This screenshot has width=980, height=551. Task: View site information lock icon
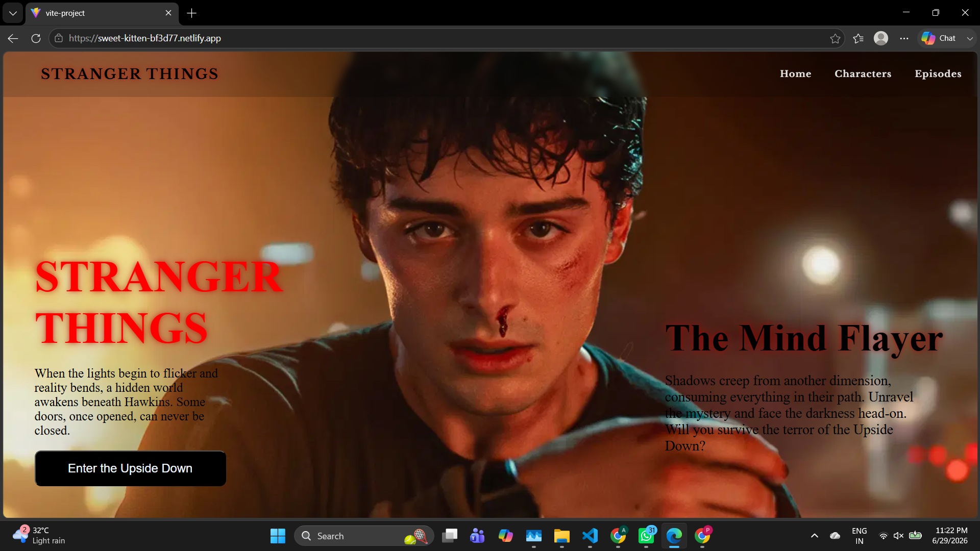coord(59,38)
